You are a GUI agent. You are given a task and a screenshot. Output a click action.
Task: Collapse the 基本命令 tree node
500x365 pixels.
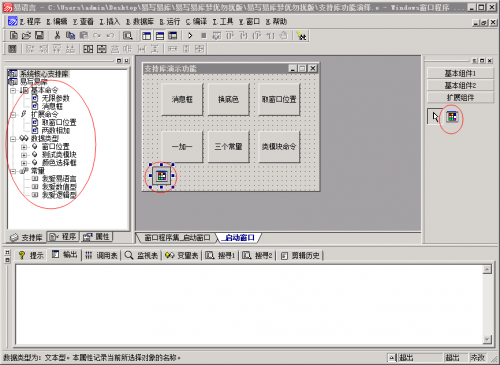point(13,90)
